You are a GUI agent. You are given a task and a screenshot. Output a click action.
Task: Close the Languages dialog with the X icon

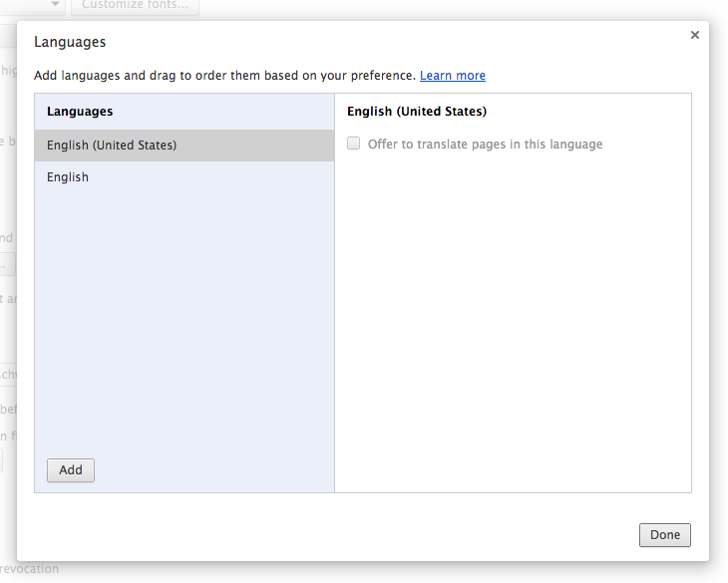click(694, 35)
